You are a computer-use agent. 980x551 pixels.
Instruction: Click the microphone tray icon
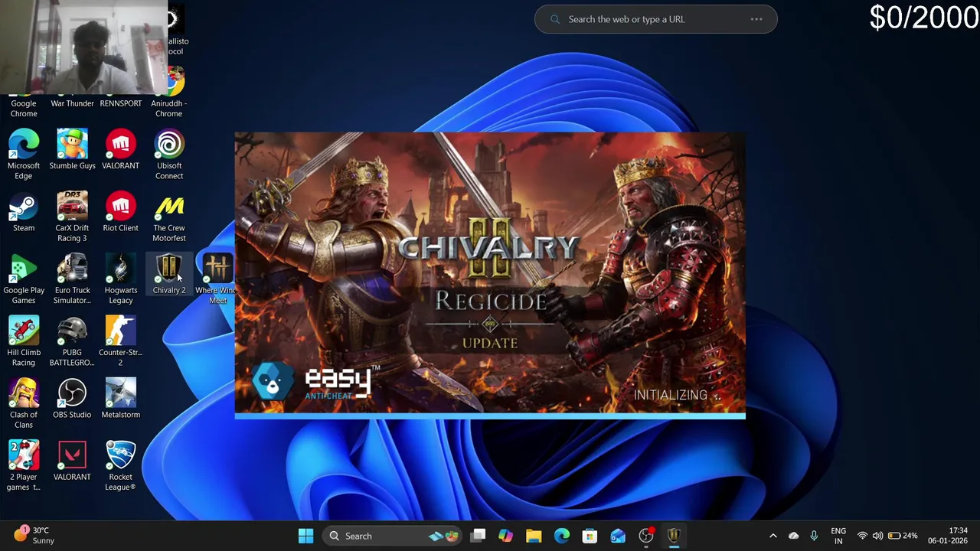pyautogui.click(x=814, y=536)
